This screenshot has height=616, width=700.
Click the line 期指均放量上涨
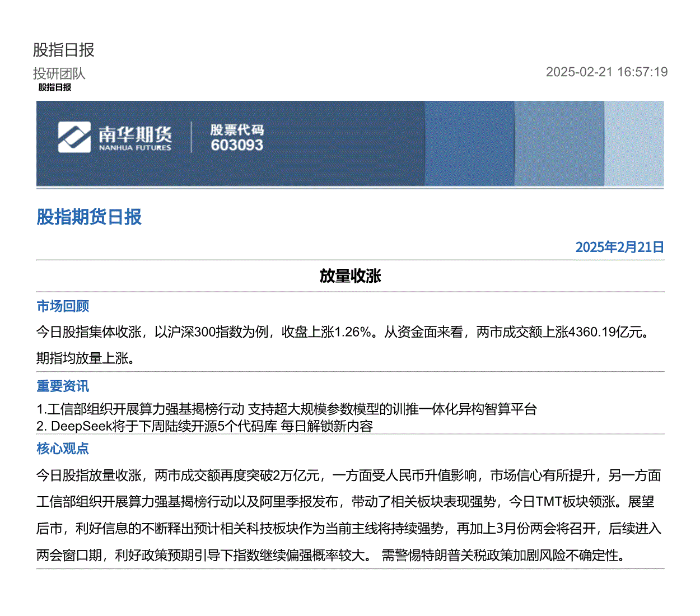click(x=86, y=358)
